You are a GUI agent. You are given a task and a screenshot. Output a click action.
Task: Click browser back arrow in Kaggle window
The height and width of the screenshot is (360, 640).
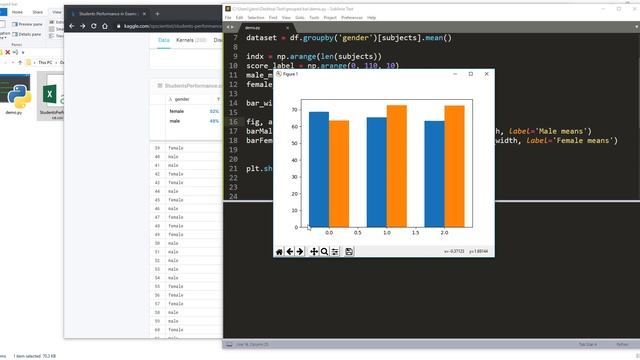click(72, 26)
